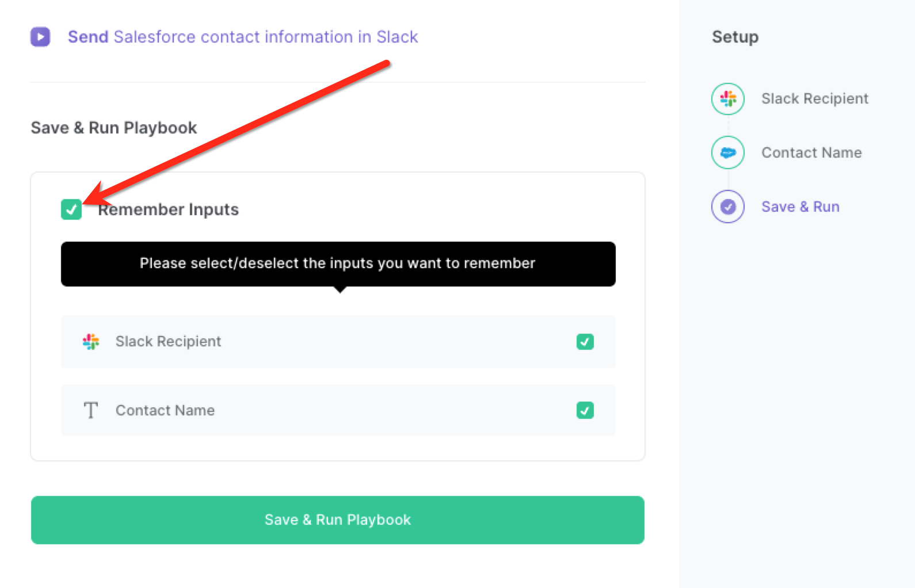Click the purple checkmark Save & Run step icon
The width and height of the screenshot is (915, 588).
coord(728,207)
